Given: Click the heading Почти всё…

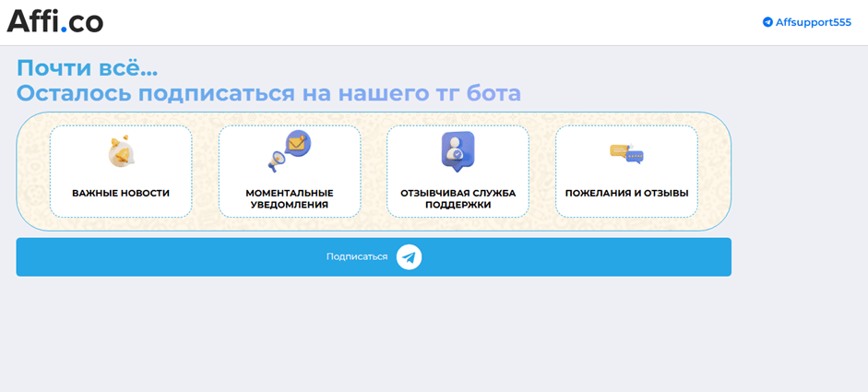Looking at the screenshot, I should click(88, 68).
